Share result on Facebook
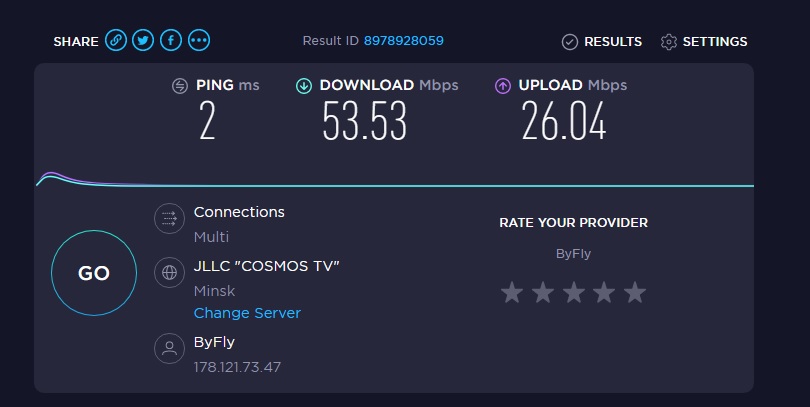Image resolution: width=810 pixels, height=407 pixels. pos(171,41)
